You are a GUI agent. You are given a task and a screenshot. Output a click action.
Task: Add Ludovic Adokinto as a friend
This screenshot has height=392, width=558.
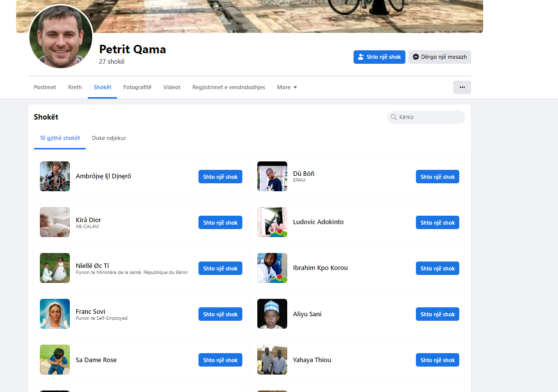pos(437,223)
